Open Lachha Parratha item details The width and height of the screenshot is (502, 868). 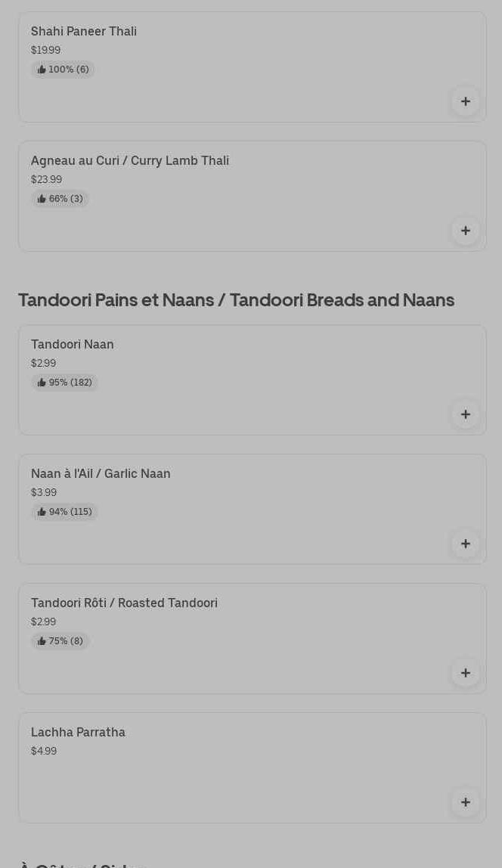coord(78,732)
